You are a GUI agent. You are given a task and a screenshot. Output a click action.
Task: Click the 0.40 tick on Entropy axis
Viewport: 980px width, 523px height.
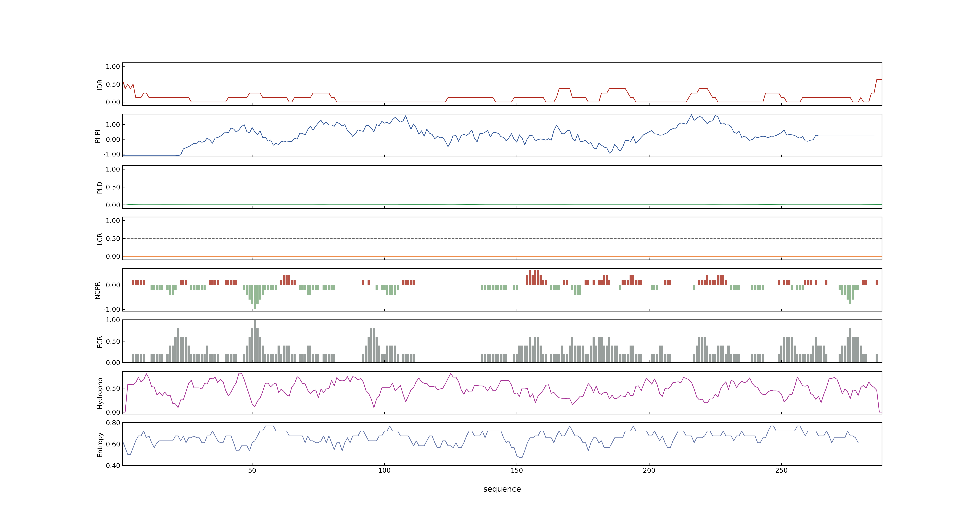point(113,466)
